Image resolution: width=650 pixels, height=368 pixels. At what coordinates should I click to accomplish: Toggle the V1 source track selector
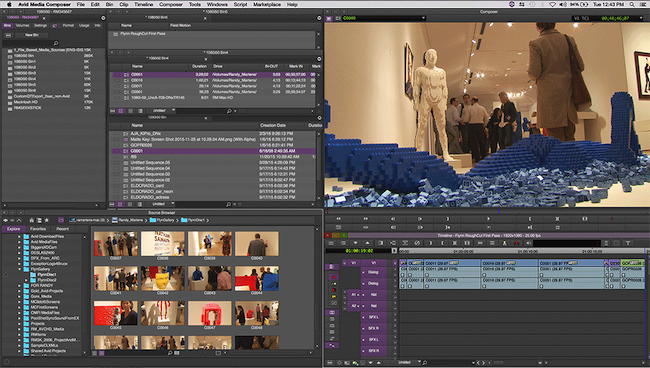pos(354,263)
